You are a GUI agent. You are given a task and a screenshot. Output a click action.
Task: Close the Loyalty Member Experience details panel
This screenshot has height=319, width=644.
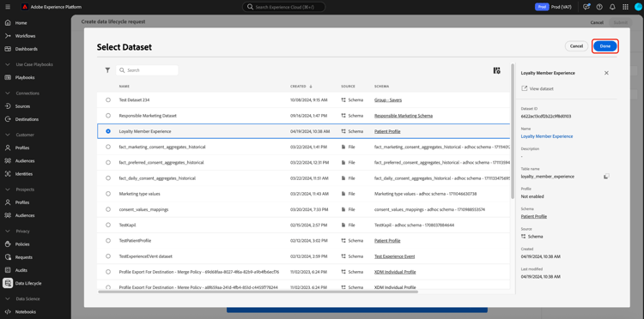tap(606, 73)
